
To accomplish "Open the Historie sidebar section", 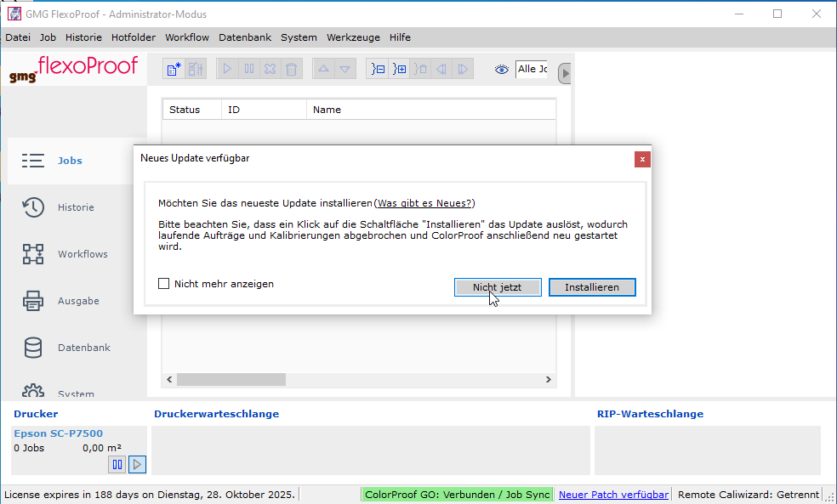I will [71, 207].
